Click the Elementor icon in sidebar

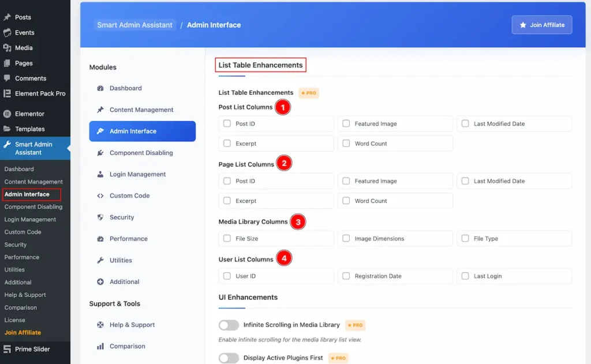tap(7, 114)
